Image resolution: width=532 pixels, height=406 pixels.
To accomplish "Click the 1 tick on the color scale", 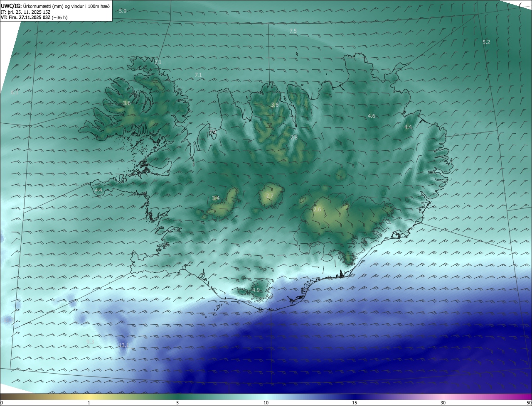I will (x=89, y=403).
